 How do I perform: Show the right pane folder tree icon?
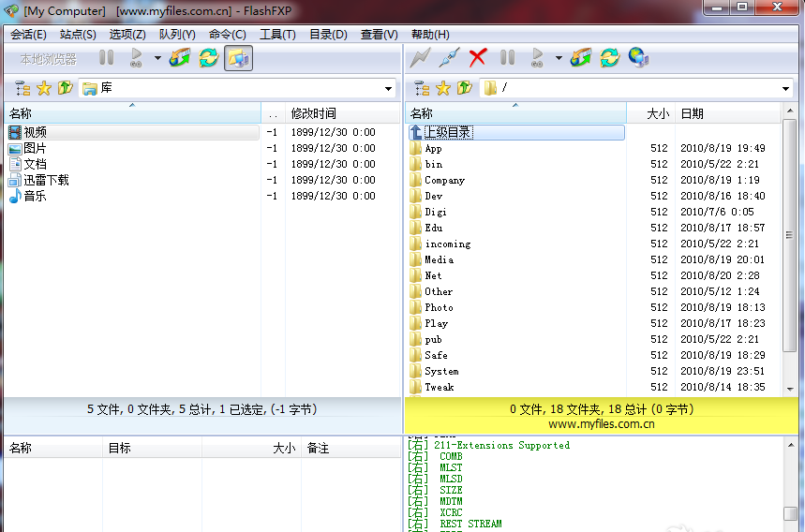[422, 88]
